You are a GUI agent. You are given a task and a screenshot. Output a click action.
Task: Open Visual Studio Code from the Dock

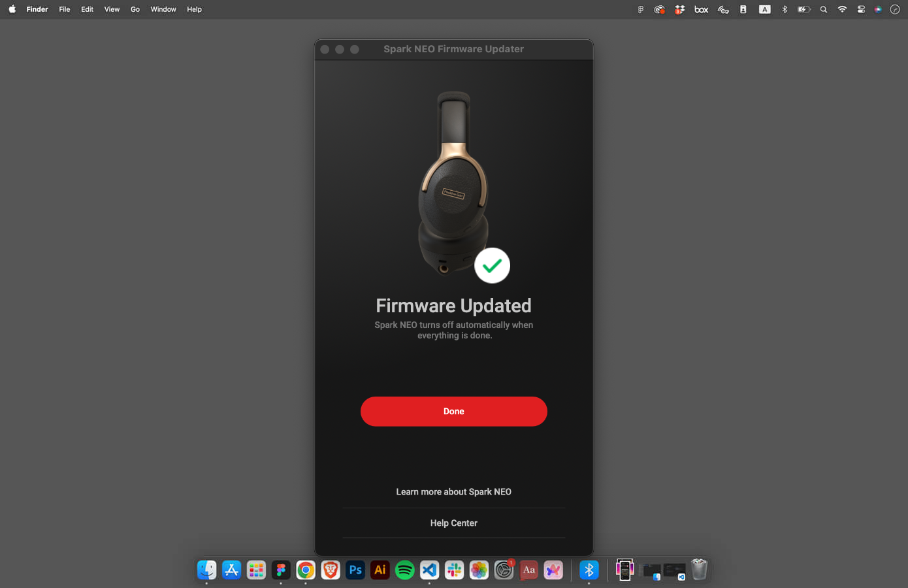pyautogui.click(x=429, y=570)
